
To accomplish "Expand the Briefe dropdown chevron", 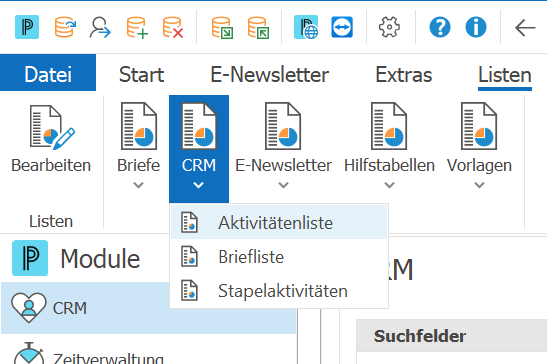I will [138, 185].
